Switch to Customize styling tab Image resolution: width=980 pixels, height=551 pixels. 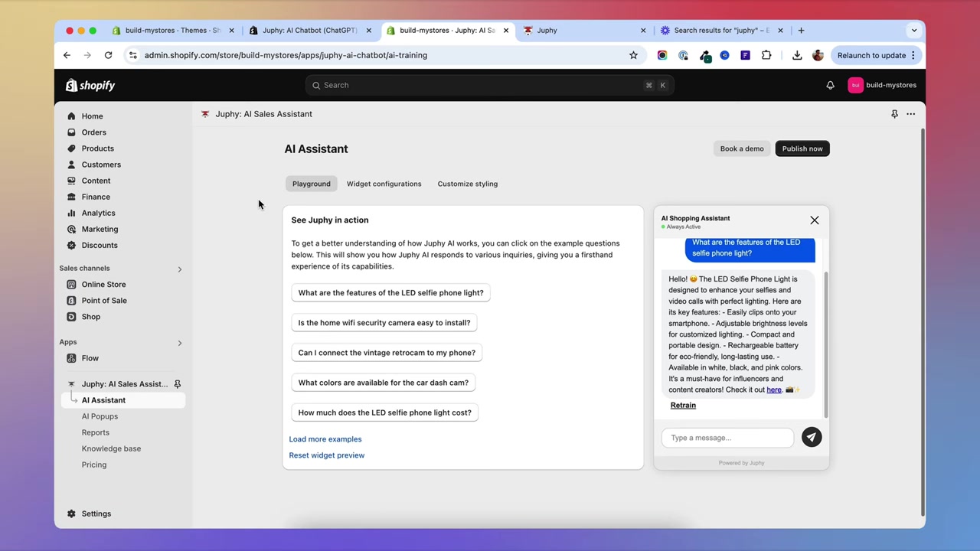click(468, 184)
